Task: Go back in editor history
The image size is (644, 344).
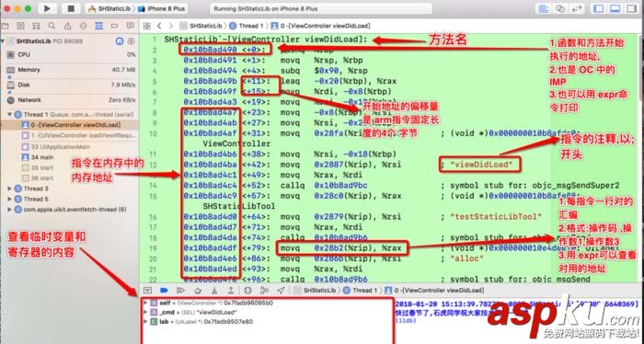Action: click(159, 26)
